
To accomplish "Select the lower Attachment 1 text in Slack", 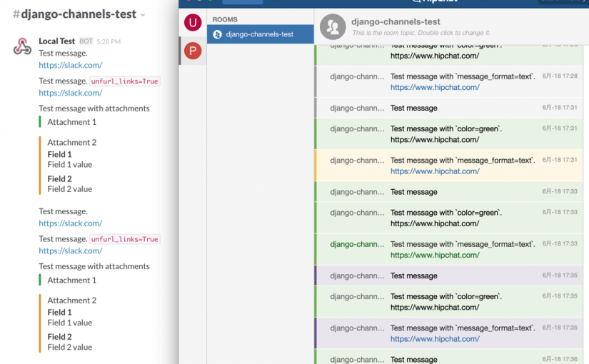I will pos(71,280).
